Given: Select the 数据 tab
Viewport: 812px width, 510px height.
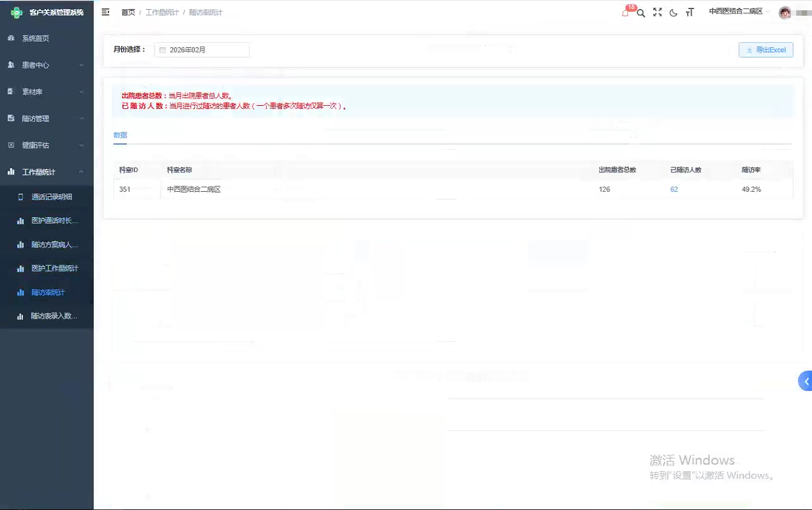Looking at the screenshot, I should 120,135.
